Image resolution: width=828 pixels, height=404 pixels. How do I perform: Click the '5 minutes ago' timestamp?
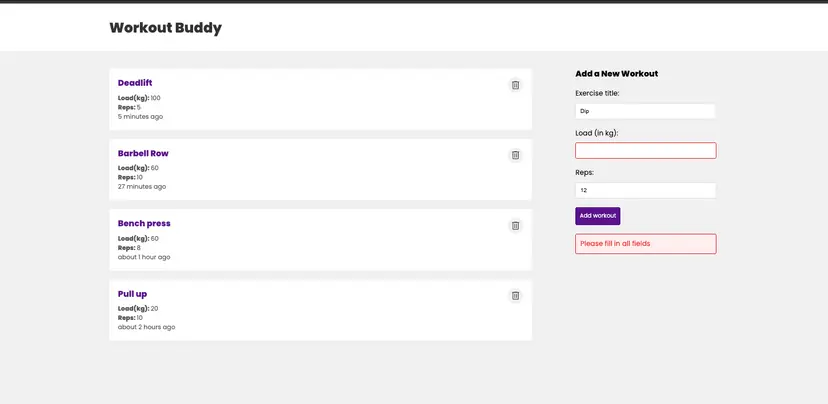(x=140, y=117)
